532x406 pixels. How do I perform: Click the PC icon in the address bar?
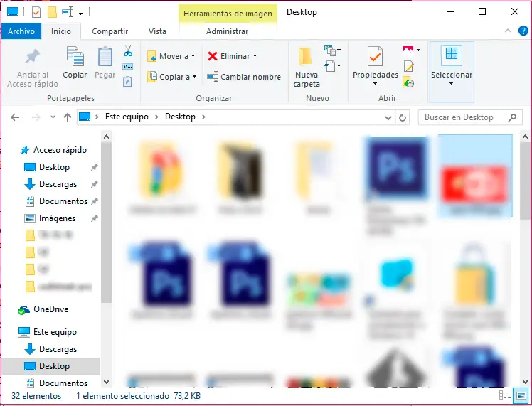coord(85,117)
